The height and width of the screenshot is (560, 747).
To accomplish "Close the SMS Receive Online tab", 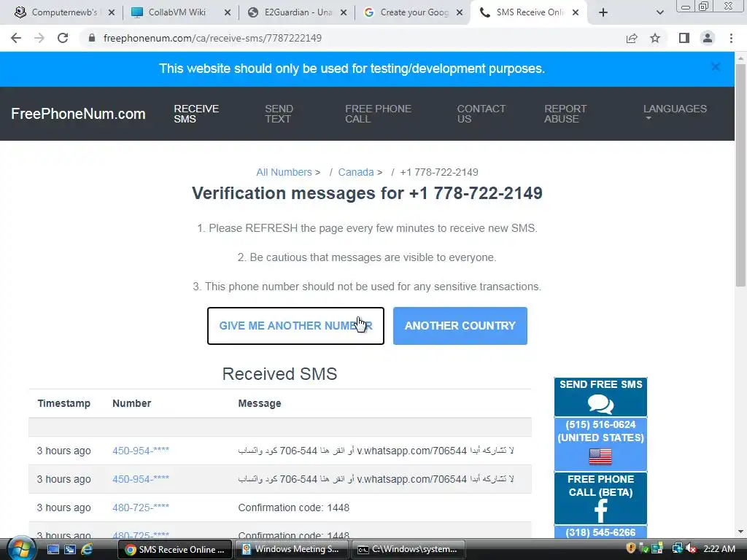I will [x=576, y=12].
